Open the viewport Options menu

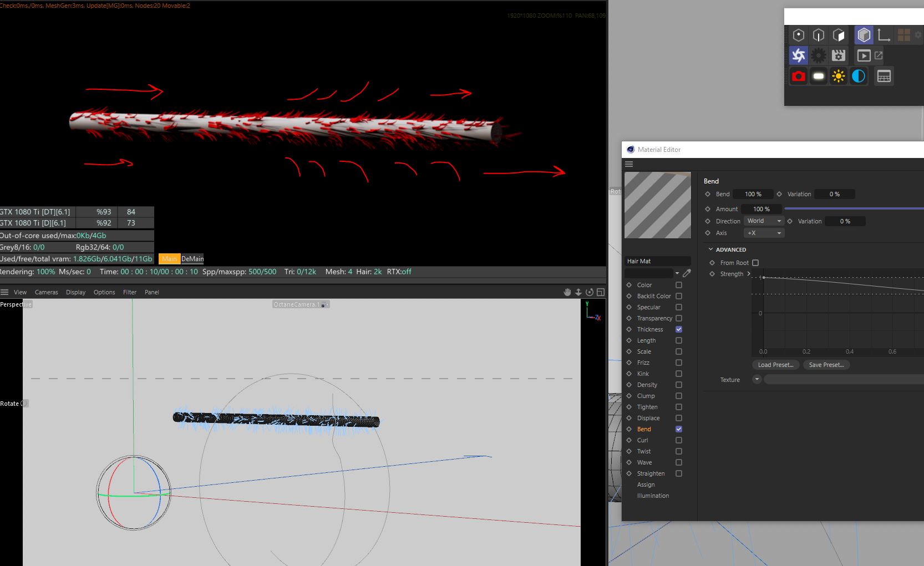pos(104,292)
